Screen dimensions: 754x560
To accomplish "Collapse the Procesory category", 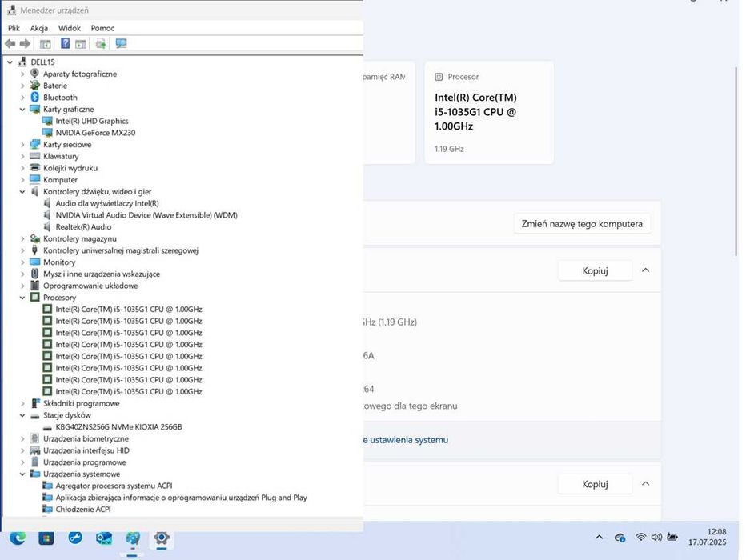I will (x=22, y=298).
